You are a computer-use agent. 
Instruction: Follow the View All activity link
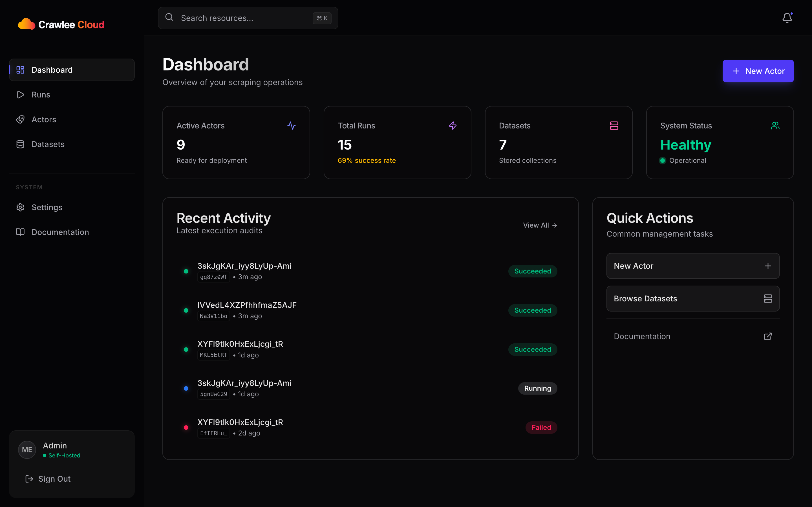(540, 225)
